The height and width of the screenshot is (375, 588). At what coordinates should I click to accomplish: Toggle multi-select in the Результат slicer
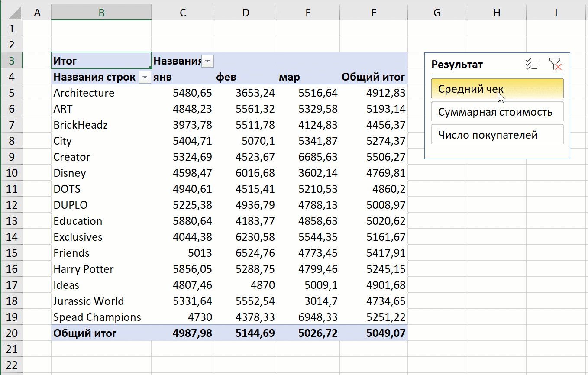pos(531,65)
